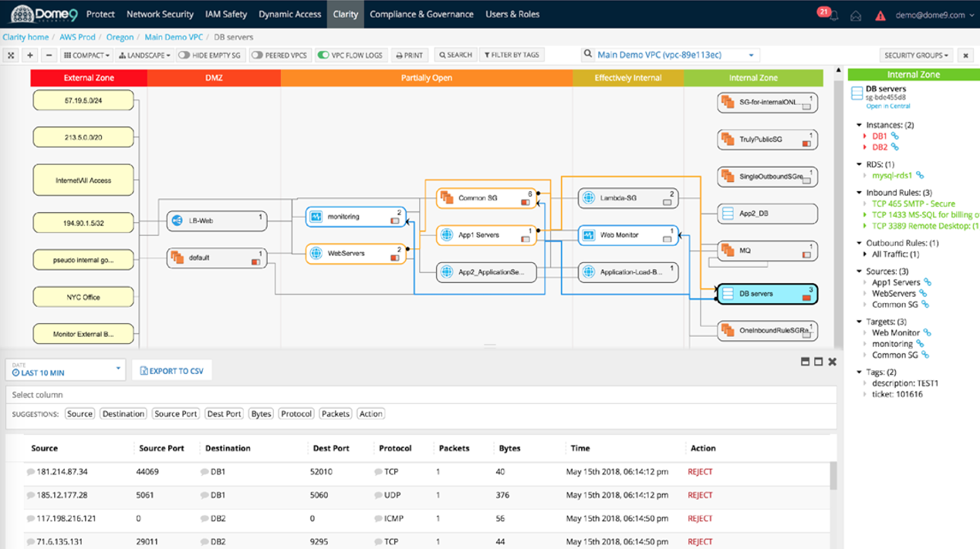Select the NYC Office external node

[x=83, y=298]
